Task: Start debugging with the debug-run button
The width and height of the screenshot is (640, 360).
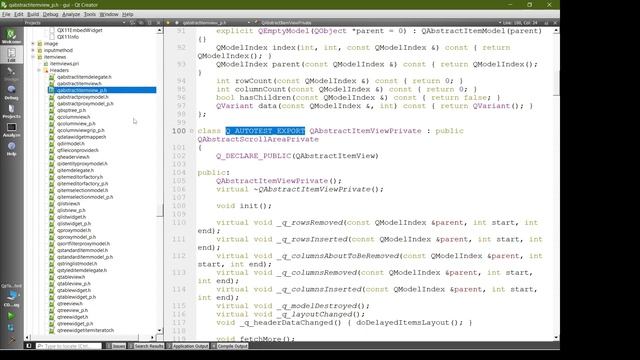Action: click(11, 328)
